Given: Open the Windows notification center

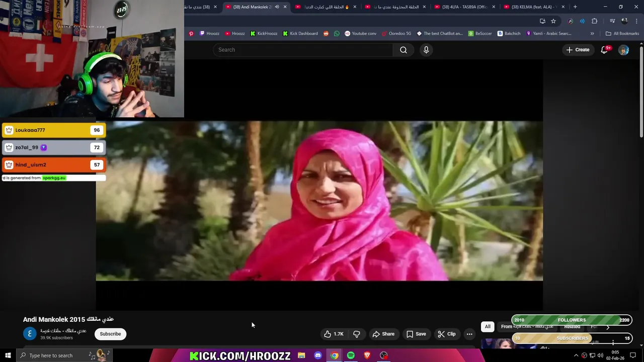Looking at the screenshot, I should [x=633, y=355].
